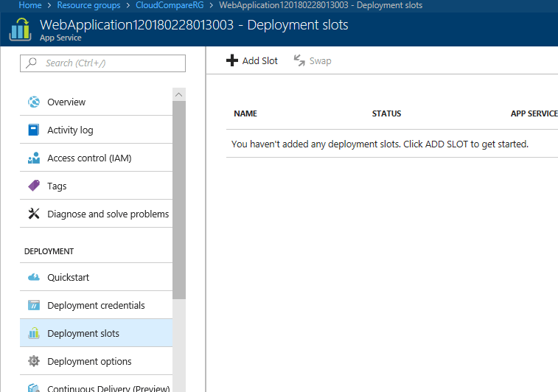Screen dimensions: 558x392
Task: Click the Diagnose wrench and screwdriver icon
Action: pos(34,214)
